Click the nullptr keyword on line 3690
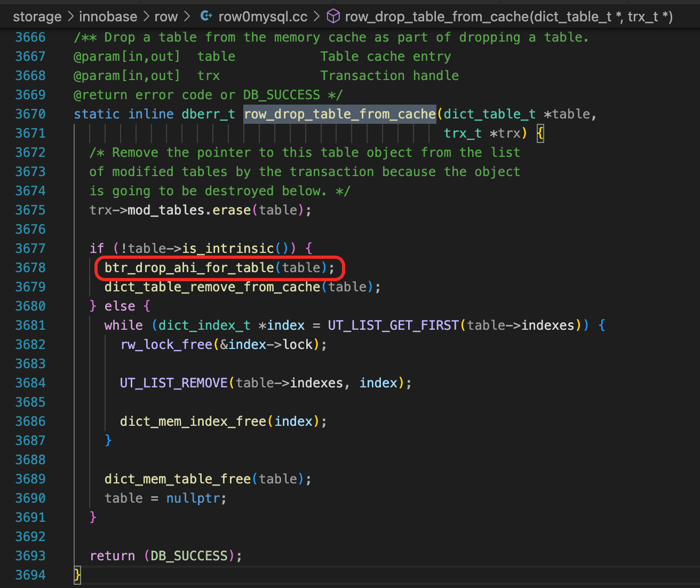Screen dimensions: 700x588 tap(193, 498)
